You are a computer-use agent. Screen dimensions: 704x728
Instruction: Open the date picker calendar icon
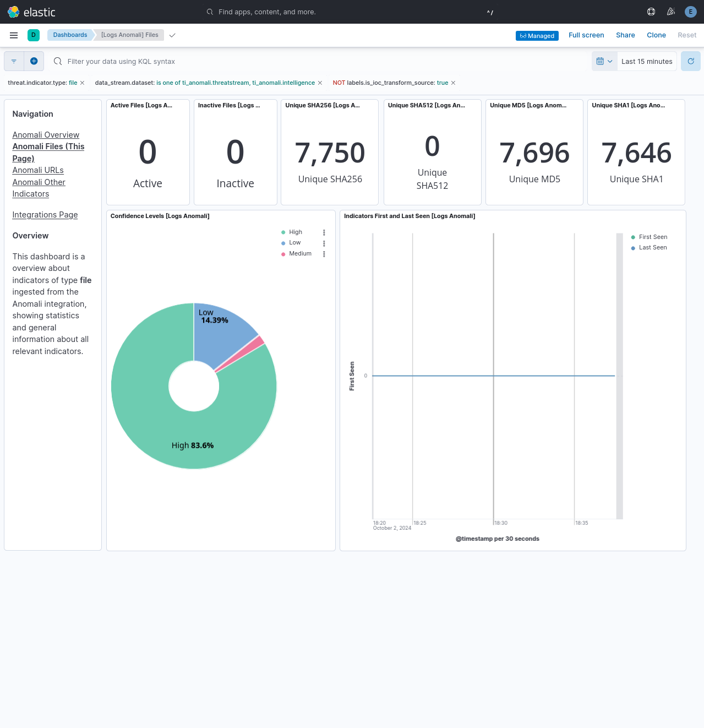click(x=601, y=61)
